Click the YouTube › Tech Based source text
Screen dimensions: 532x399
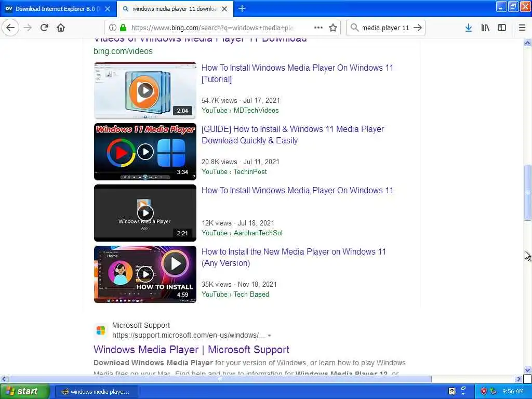click(x=235, y=294)
